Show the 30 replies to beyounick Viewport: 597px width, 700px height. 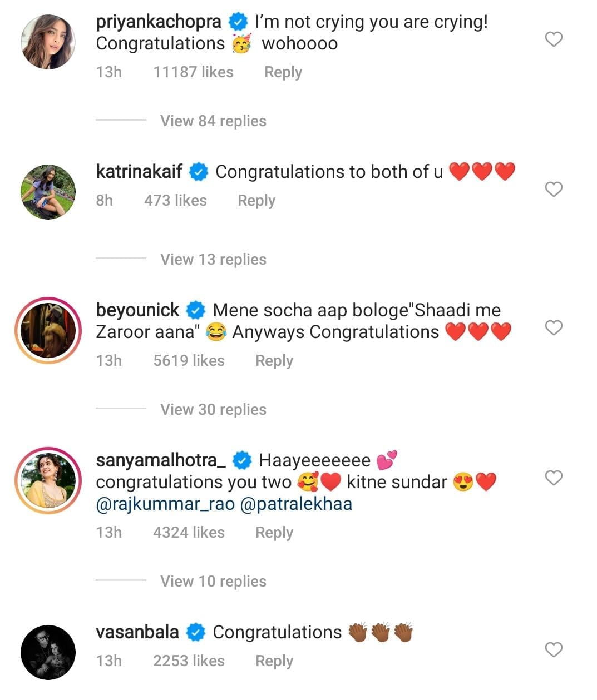(x=213, y=410)
